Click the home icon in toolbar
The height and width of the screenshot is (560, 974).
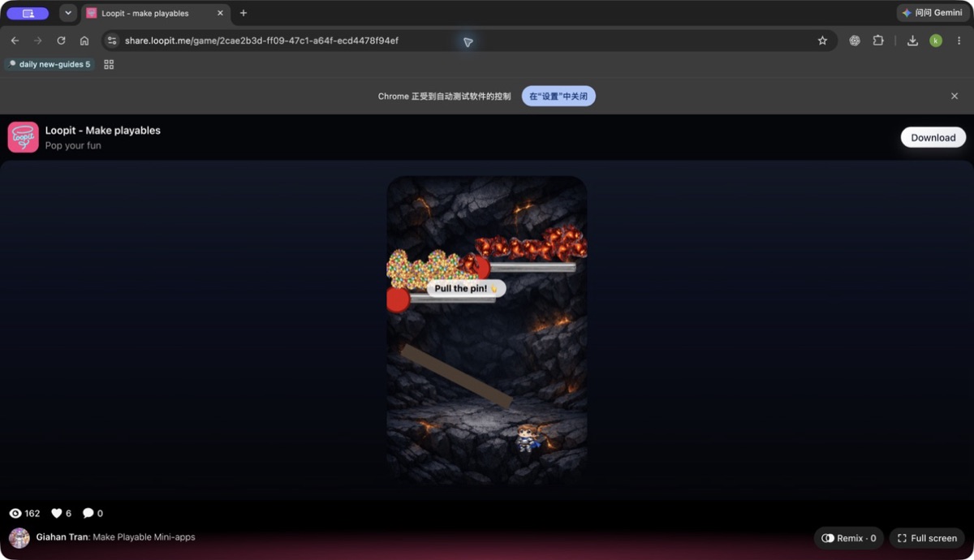point(84,41)
